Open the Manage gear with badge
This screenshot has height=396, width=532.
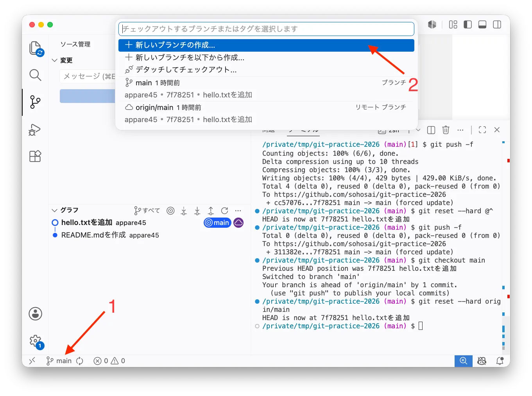(x=36, y=341)
